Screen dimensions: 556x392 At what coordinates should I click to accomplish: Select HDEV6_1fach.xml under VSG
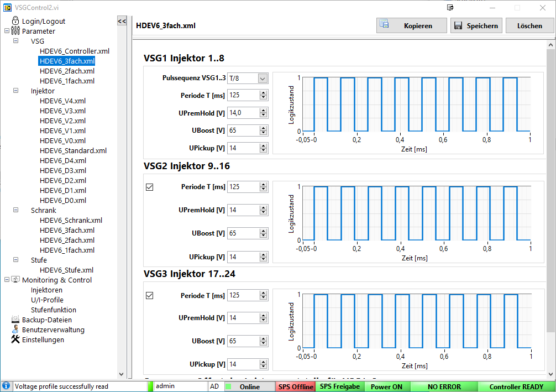pos(67,81)
